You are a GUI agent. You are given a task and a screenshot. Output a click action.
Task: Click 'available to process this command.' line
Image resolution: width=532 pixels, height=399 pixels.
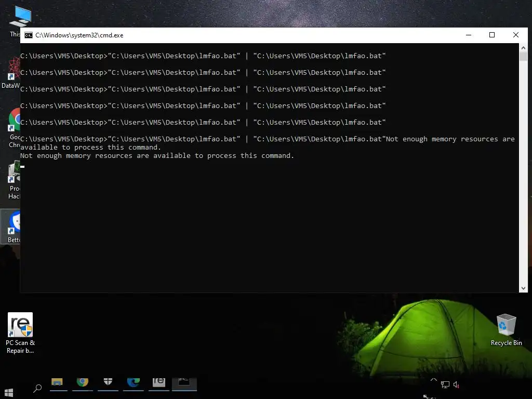[x=90, y=147]
